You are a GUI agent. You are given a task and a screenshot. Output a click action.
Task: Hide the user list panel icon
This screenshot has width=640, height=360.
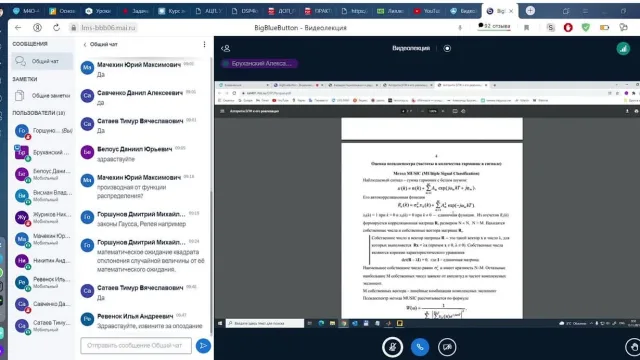(226, 48)
